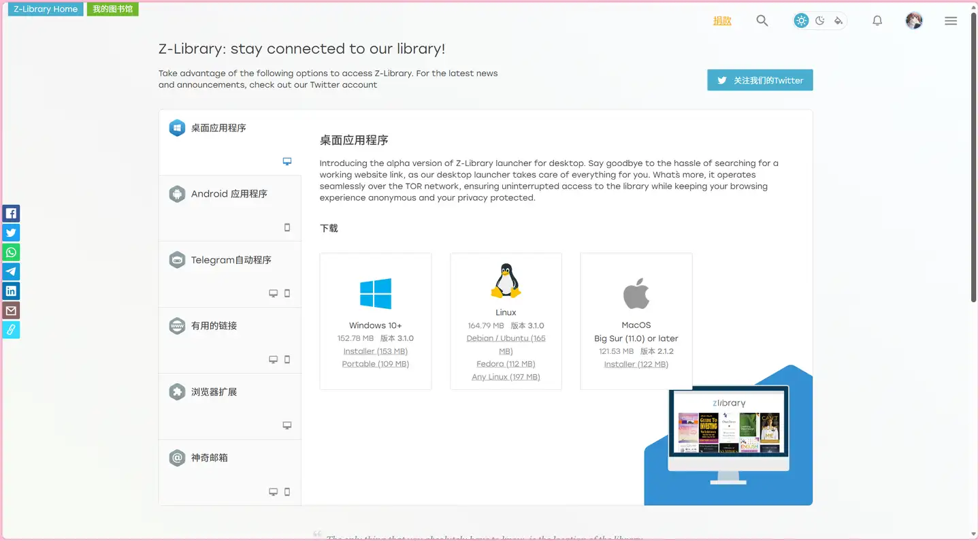This screenshot has height=541, width=980.
Task: Click the desktop monitor icon in 桌面应用程序 tab
Action: pos(287,161)
